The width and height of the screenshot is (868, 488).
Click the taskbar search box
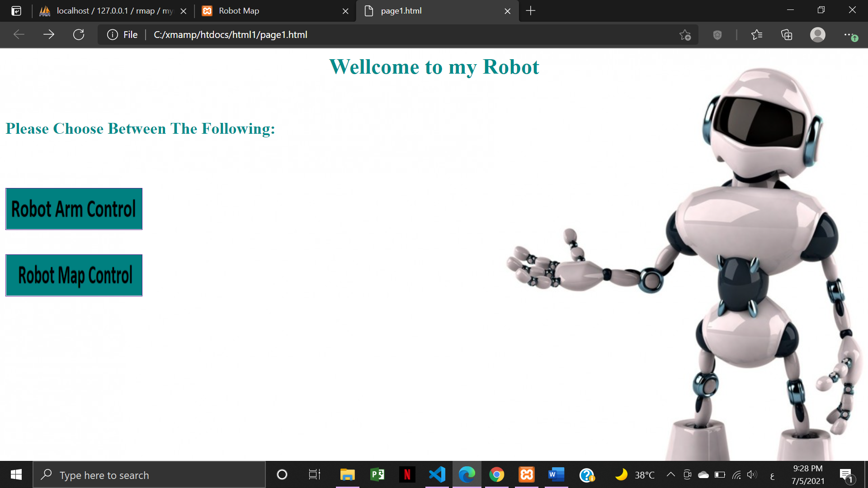[149, 475]
